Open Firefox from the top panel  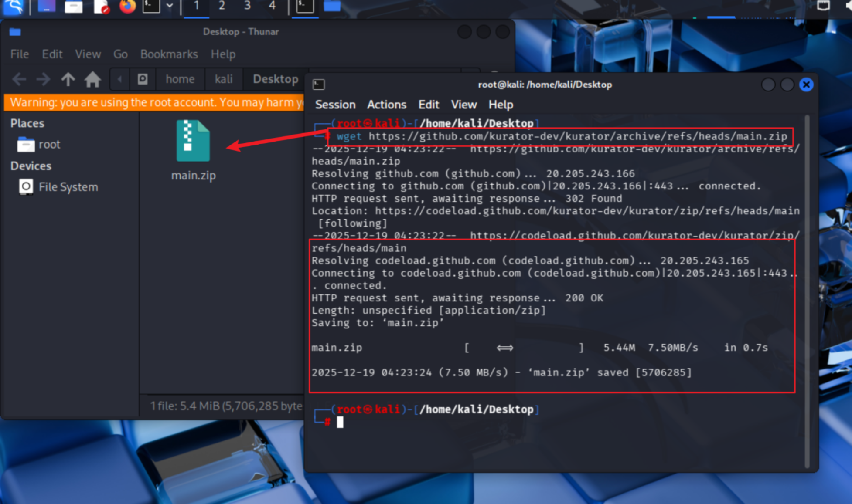click(x=127, y=7)
